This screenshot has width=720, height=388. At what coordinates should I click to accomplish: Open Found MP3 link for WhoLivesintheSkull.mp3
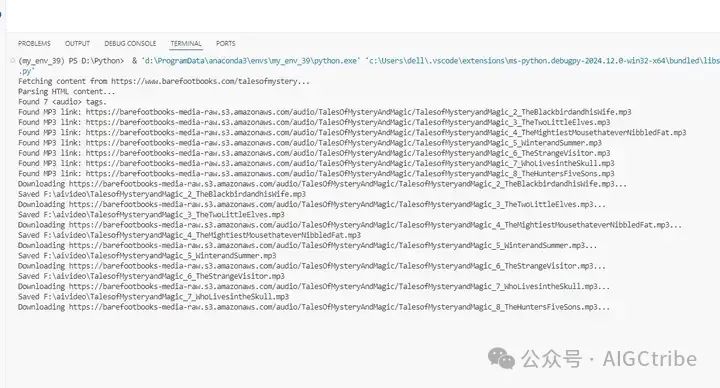click(x=350, y=163)
